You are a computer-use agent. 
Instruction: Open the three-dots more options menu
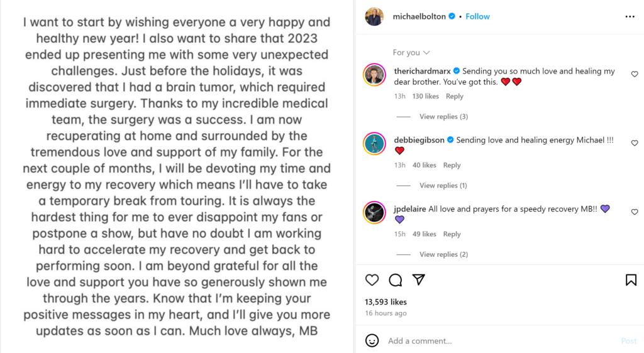630,16
